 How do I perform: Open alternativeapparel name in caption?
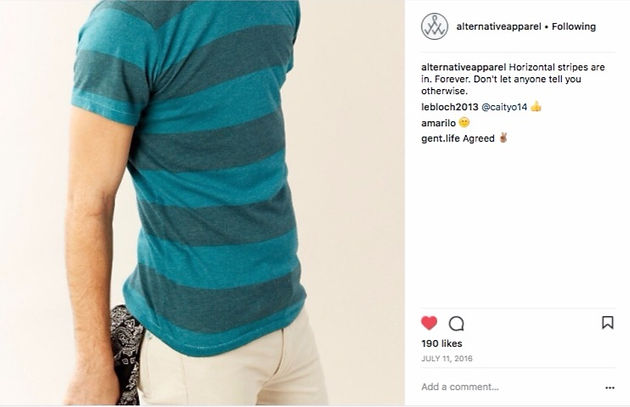(463, 67)
